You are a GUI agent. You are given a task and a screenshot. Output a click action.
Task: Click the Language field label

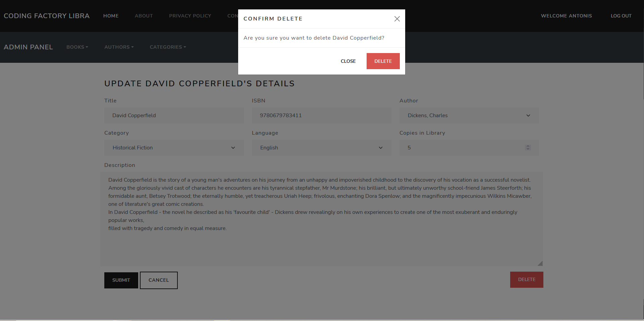pos(265,133)
